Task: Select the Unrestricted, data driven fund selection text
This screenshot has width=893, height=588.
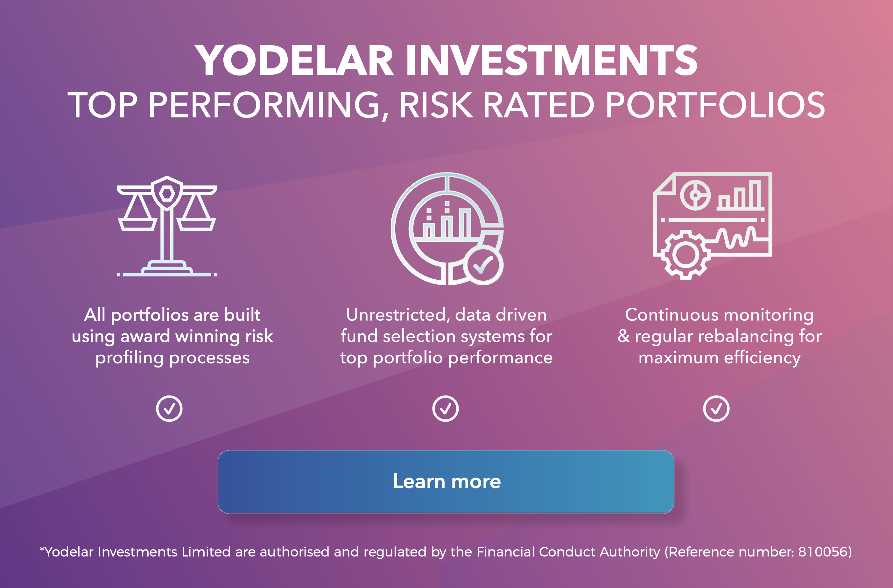Action: coord(446,336)
